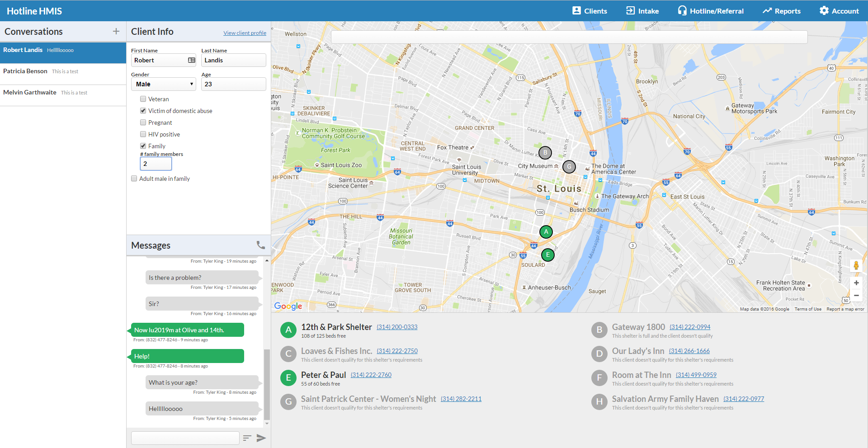868x448 pixels.
Task: Click the C badge for Loaves & Fishes
Action: [288, 354]
